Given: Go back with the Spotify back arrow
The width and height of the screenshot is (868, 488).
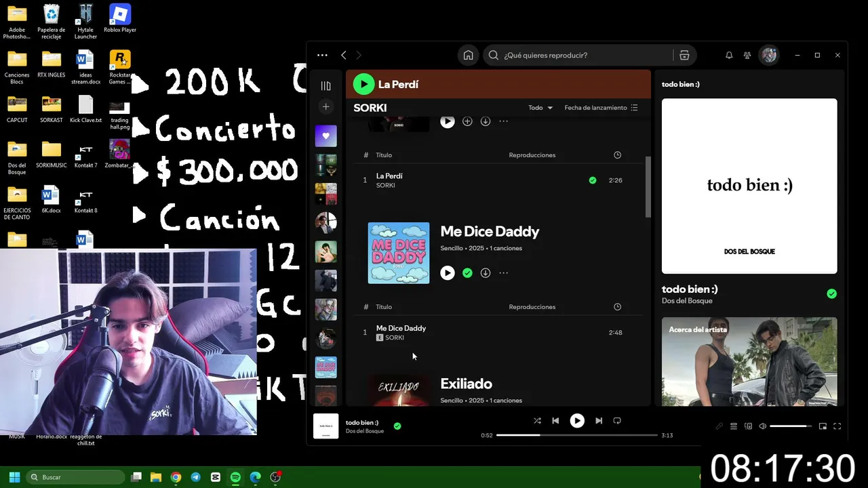Looking at the screenshot, I should [x=344, y=56].
